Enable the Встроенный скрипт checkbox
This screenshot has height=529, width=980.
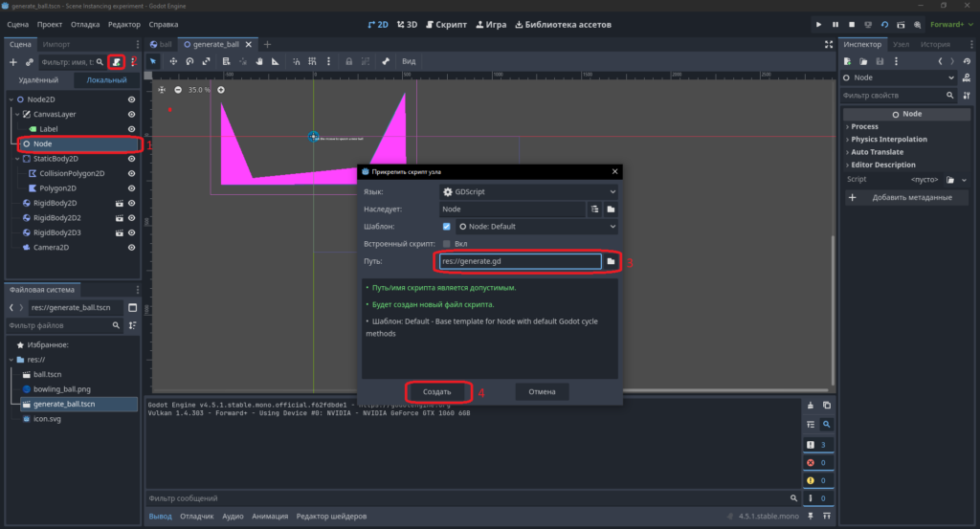pyautogui.click(x=446, y=244)
